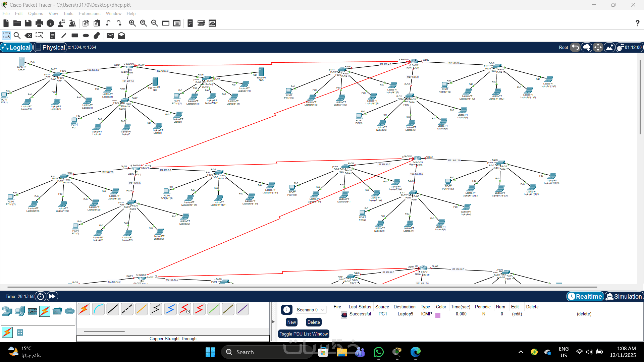Open the Tools menu

tap(68, 13)
